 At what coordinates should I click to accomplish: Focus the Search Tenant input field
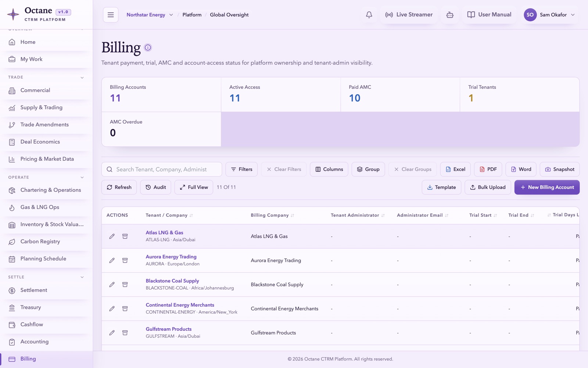pyautogui.click(x=162, y=169)
